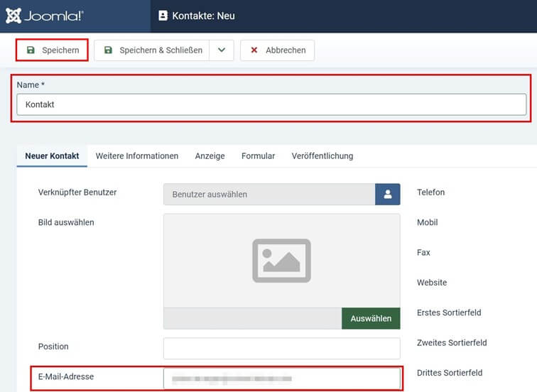The image size is (537, 392).
Task: Cancel with the Abbrechen button
Action: [277, 50]
